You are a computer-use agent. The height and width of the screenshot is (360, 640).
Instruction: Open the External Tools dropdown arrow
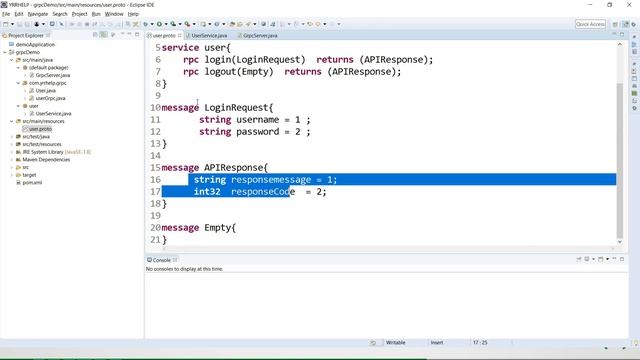click(194, 24)
